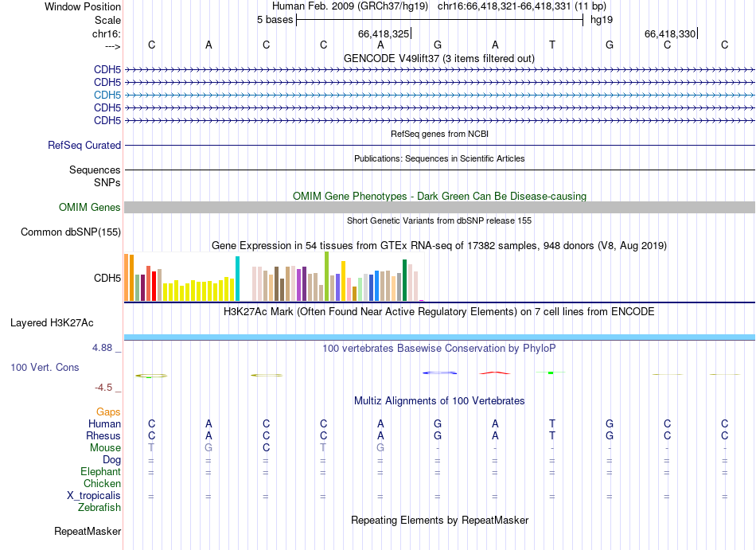Open the RefSeq Curated track label
Screen dimensions: 756x550
(x=84, y=145)
